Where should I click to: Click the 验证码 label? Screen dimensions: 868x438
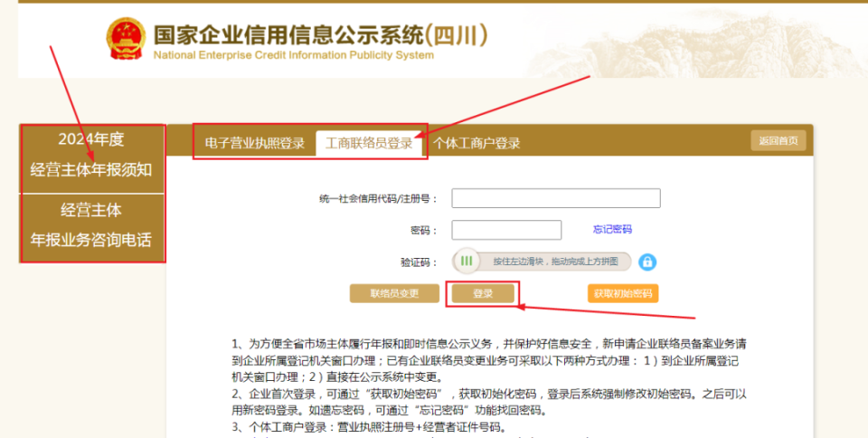(419, 262)
